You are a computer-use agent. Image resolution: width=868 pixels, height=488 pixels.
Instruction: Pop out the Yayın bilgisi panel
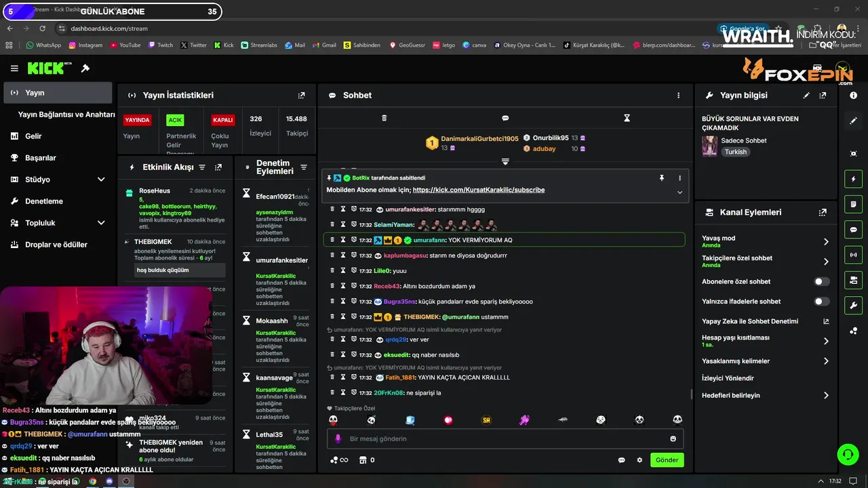click(x=823, y=96)
